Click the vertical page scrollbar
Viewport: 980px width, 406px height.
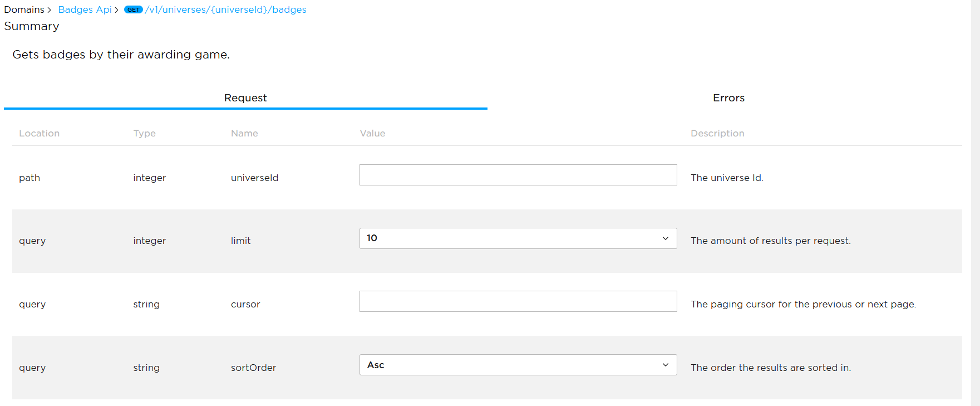click(976, 203)
